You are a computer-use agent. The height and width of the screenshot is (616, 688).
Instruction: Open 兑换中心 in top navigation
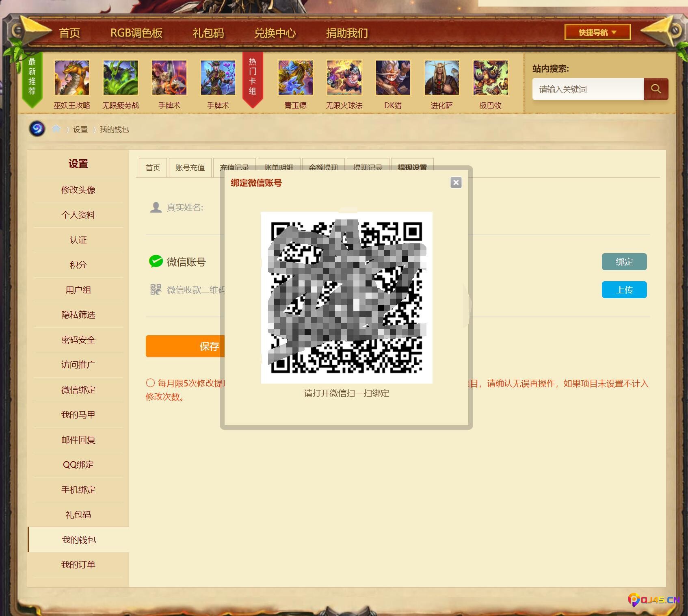pos(275,33)
